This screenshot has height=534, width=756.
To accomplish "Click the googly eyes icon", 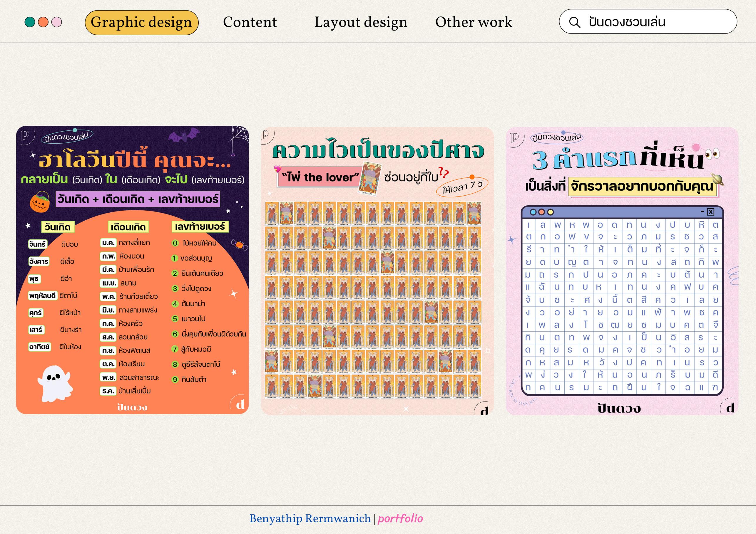I will (x=712, y=154).
